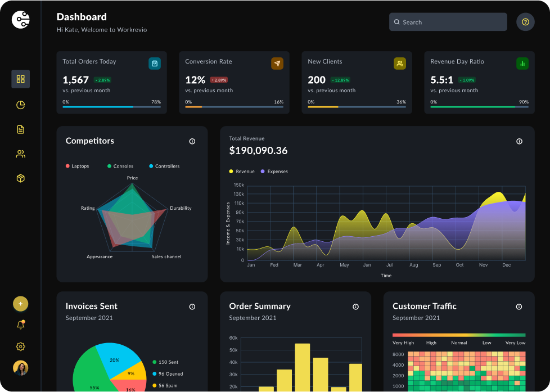Viewport: 550px width, 392px height.
Task: Open the pie chart analytics sidebar icon
Action: click(21, 105)
